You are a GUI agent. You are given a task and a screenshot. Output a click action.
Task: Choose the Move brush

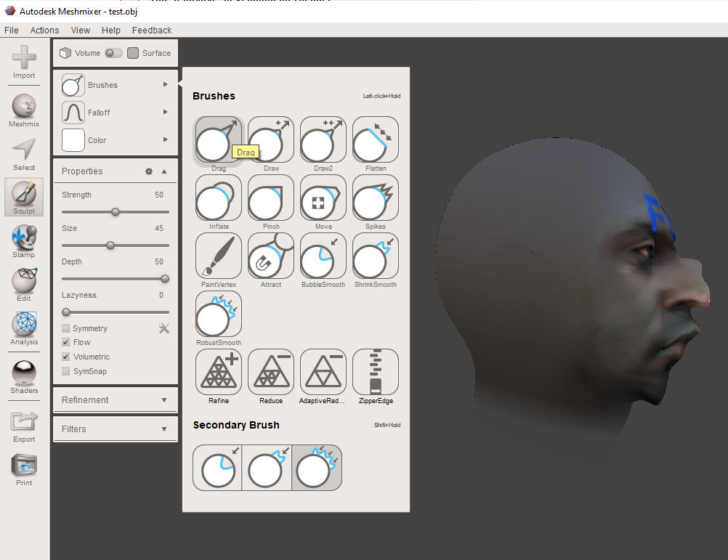point(323,198)
